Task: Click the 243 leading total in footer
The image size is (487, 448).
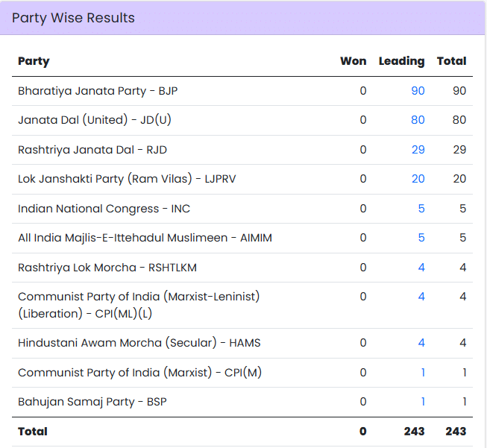Action: point(414,431)
